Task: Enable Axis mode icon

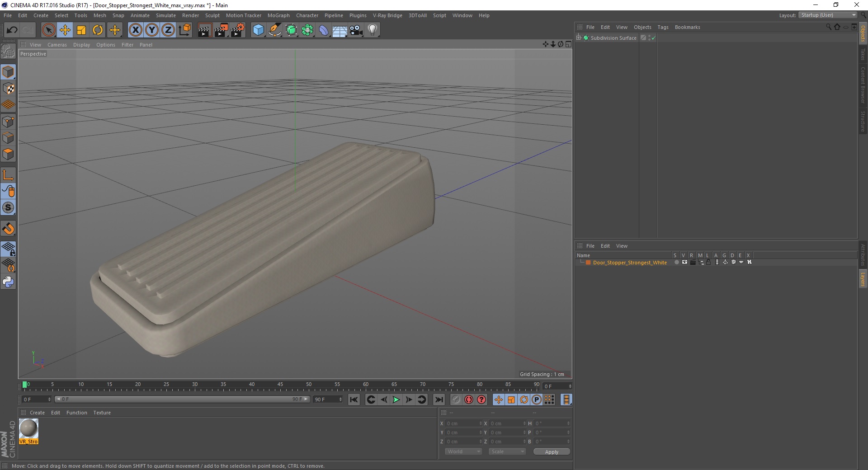Action: point(8,175)
